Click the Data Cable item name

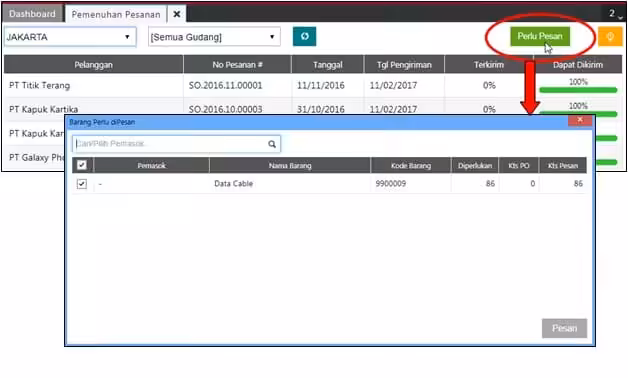(x=233, y=184)
